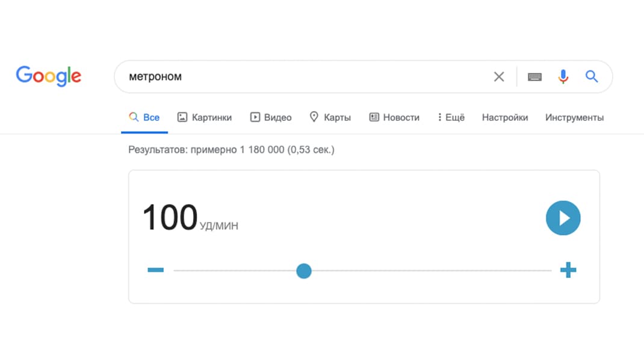Select the Все results tab

(x=144, y=117)
